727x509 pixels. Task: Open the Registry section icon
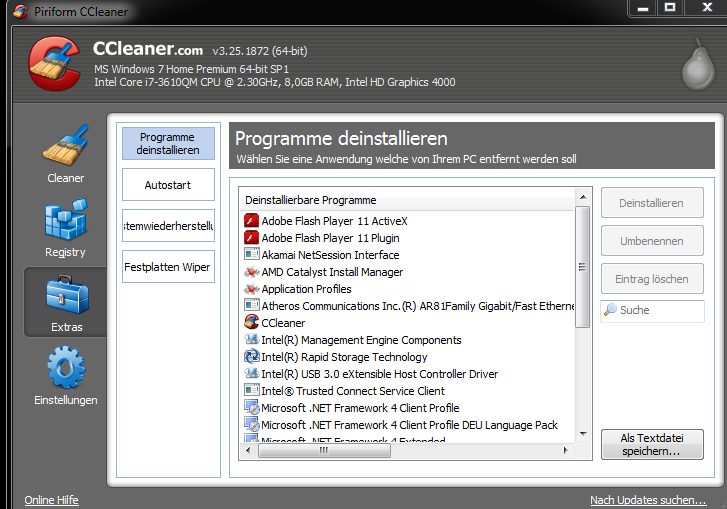65,220
